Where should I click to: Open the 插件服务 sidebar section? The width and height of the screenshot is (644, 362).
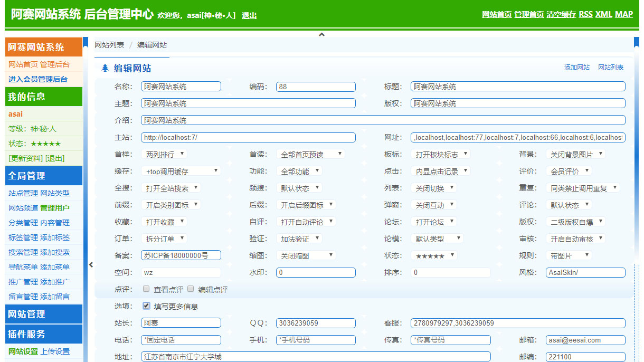(x=44, y=334)
